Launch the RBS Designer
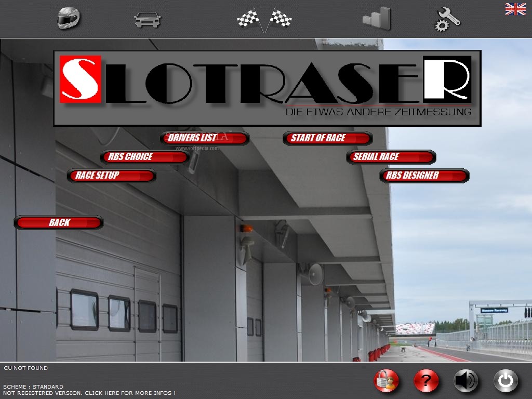This screenshot has height=399, width=532. pyautogui.click(x=424, y=176)
